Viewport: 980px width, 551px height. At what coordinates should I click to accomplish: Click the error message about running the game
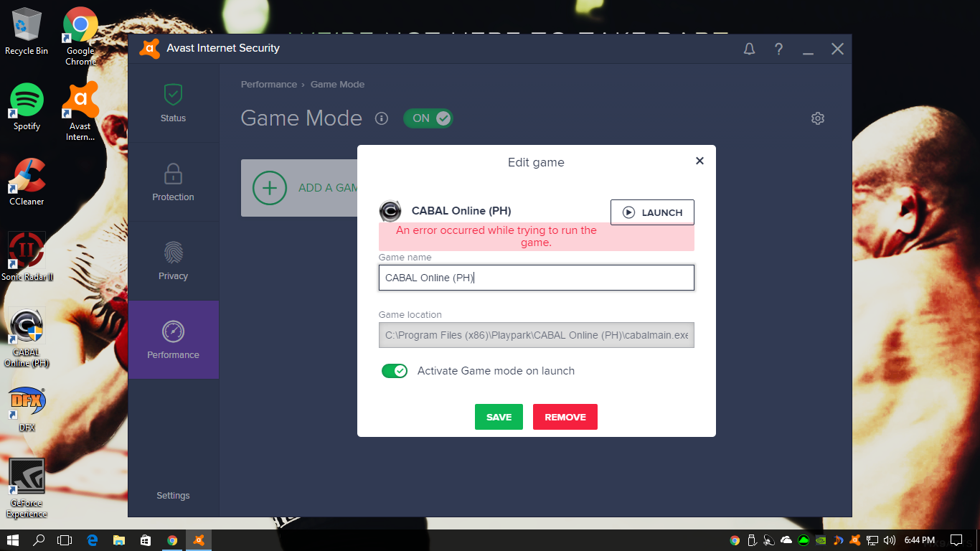point(537,237)
